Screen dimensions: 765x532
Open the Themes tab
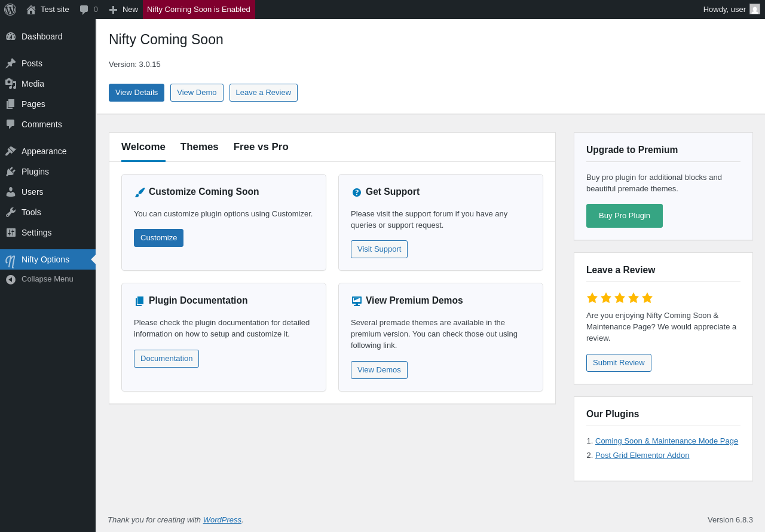click(x=200, y=147)
